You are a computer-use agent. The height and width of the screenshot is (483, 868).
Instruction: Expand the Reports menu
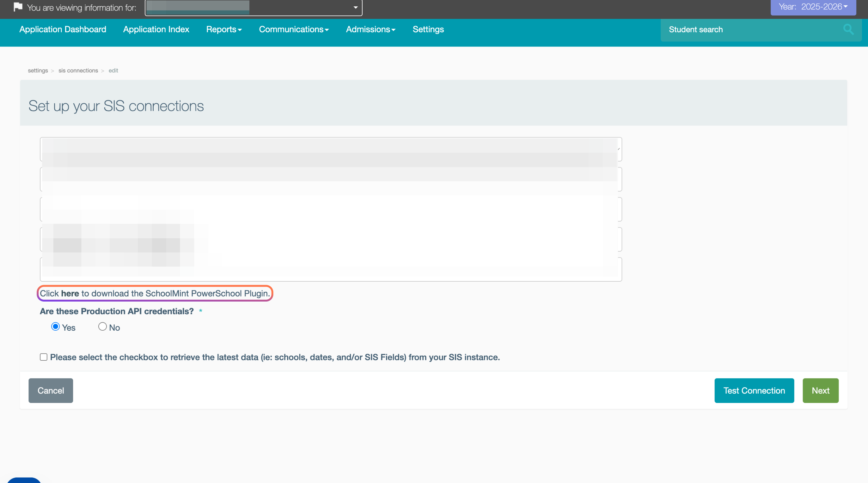pyautogui.click(x=224, y=30)
